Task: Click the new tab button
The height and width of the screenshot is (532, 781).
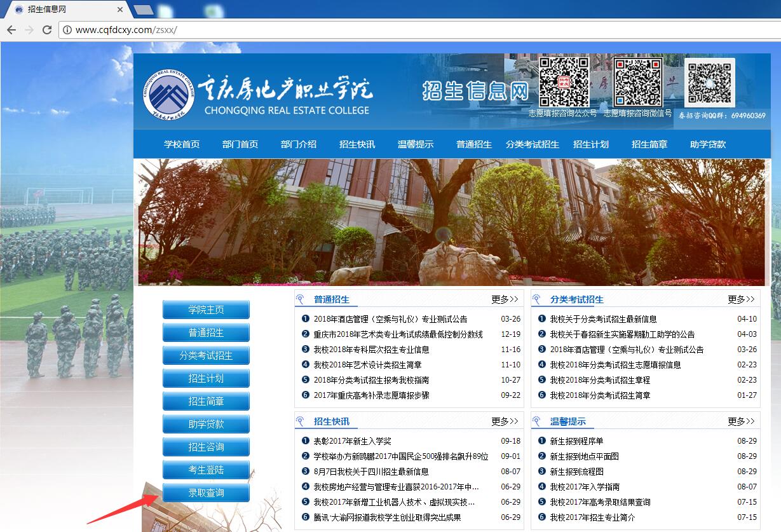Action: pos(144,10)
